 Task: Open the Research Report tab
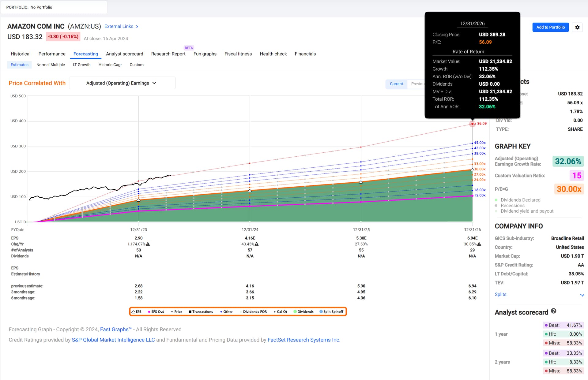(x=168, y=54)
